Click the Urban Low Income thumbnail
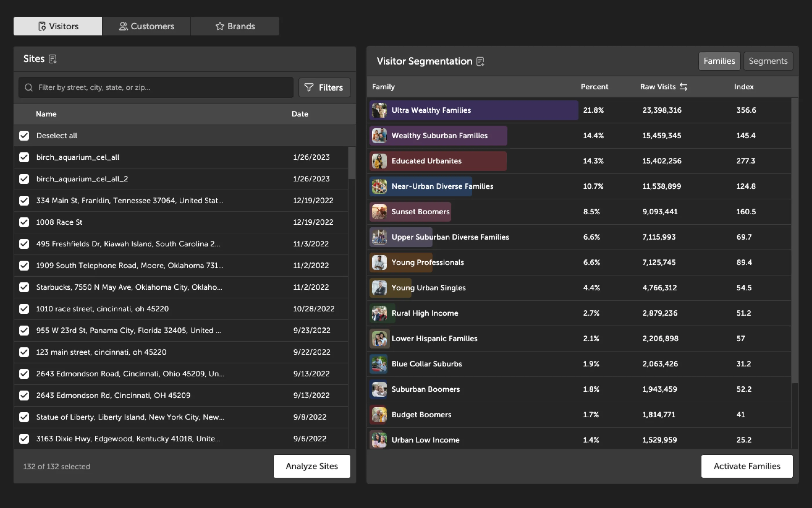812x508 pixels. [379, 440]
